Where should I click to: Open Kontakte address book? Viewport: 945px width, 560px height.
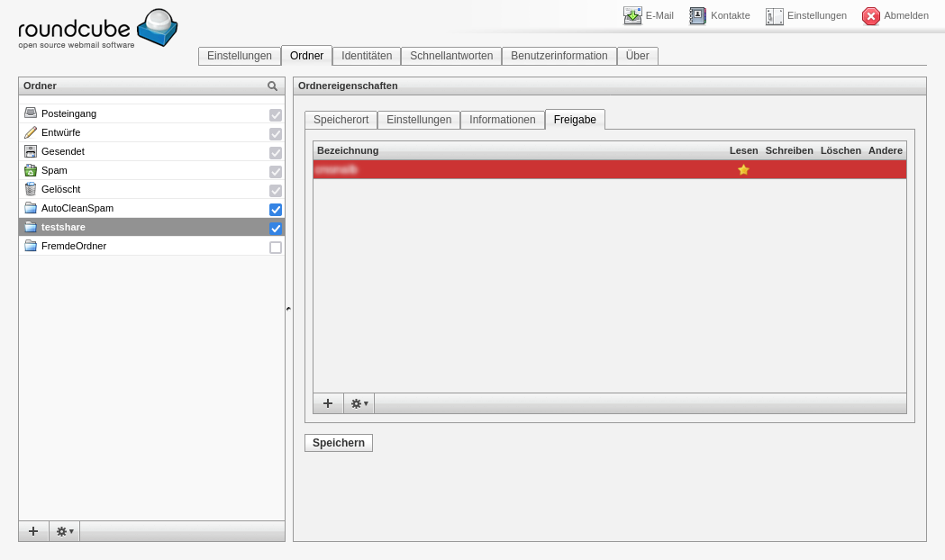pos(698,15)
